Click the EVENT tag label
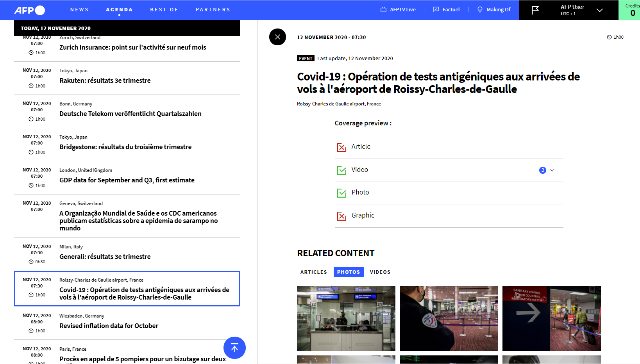 point(306,59)
